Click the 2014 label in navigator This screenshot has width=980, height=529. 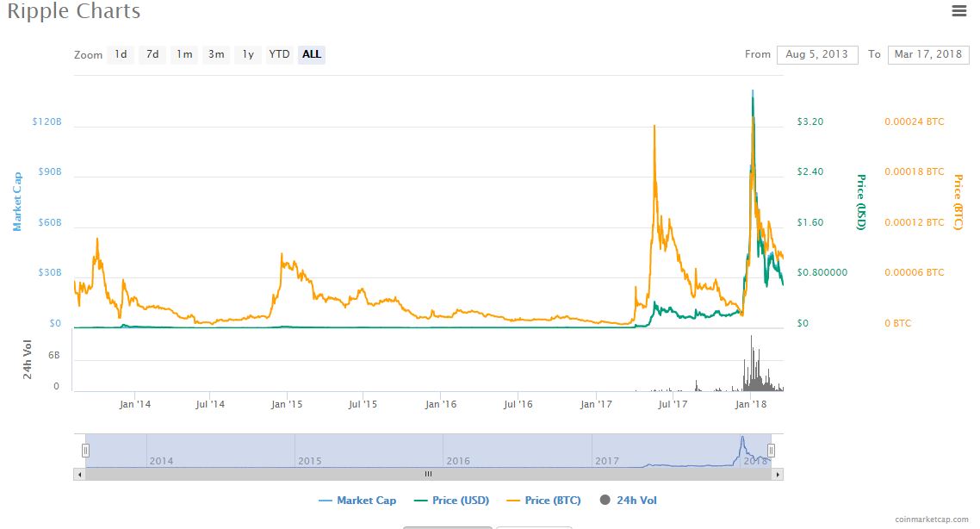pos(161,461)
